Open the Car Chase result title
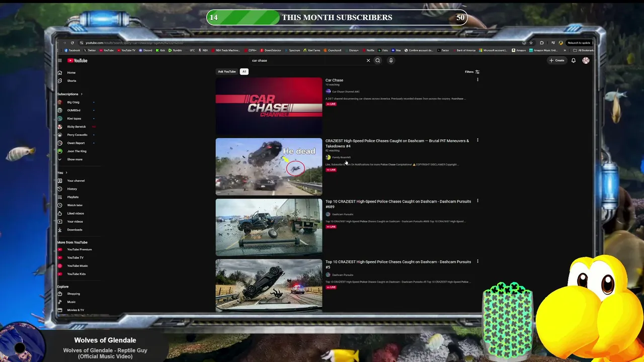Screen dimensions: 644x362 334,80
